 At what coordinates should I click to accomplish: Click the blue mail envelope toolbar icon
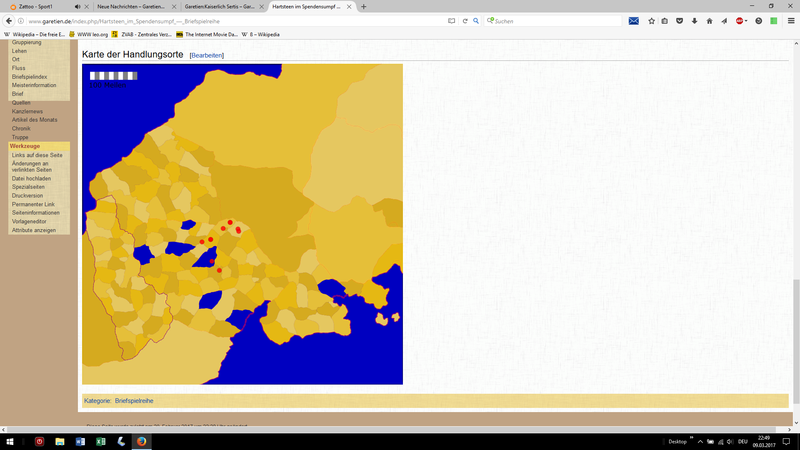point(633,21)
